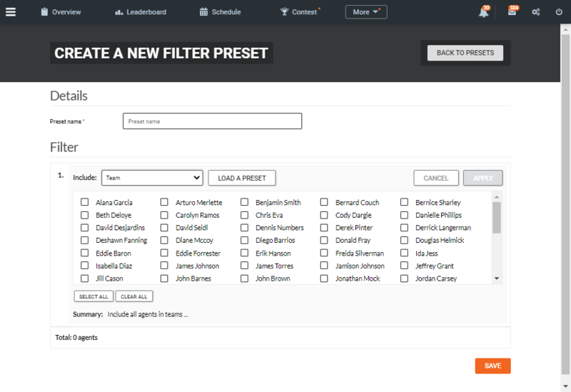This screenshot has height=392, width=571.
Task: Click the Cancel button
Action: [436, 178]
